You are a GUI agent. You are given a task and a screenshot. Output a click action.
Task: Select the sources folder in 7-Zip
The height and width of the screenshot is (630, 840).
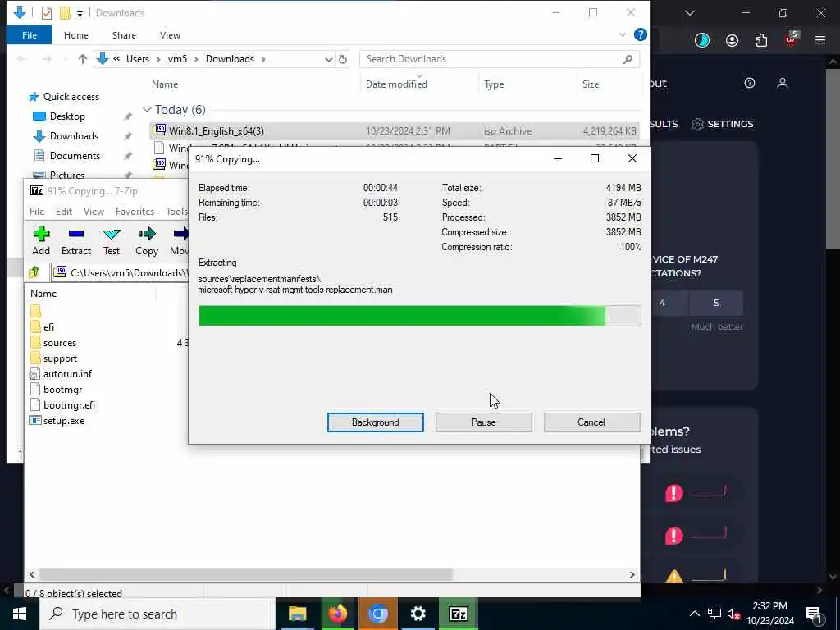click(x=59, y=343)
